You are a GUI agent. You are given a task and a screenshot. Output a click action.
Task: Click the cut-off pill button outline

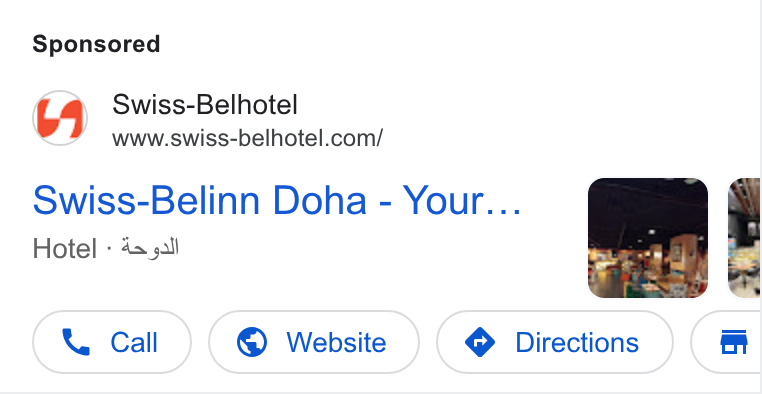(726, 342)
